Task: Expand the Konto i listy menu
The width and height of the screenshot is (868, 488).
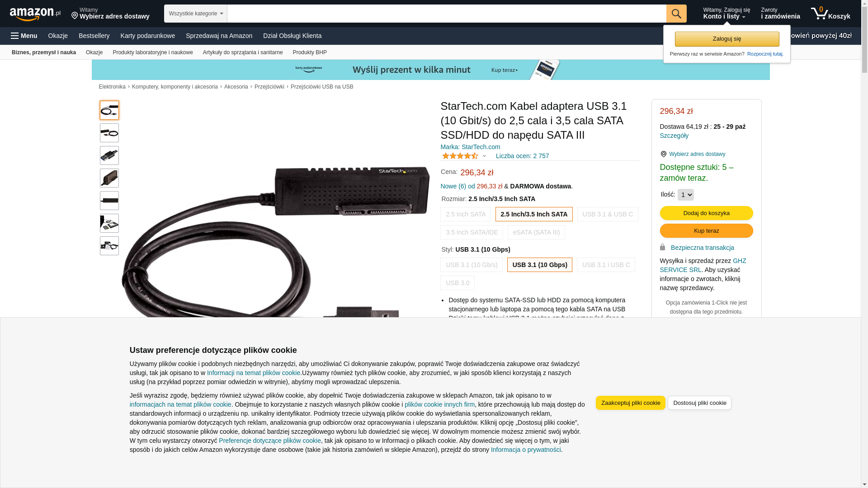Action: [726, 14]
